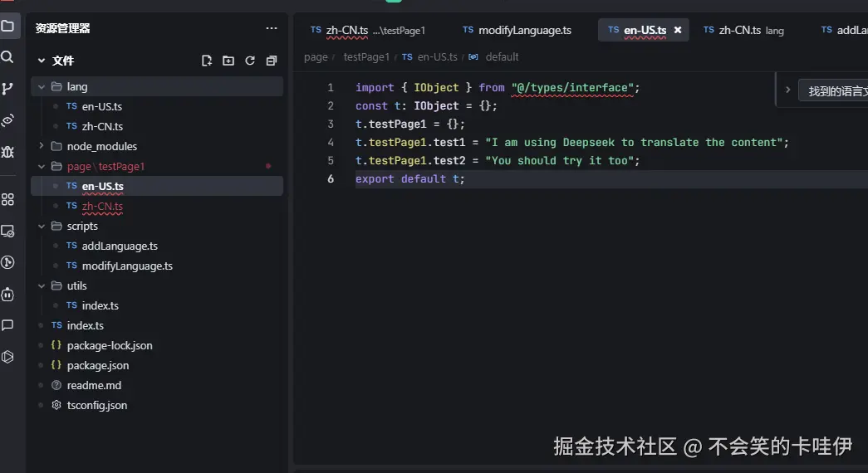This screenshot has height=473, width=868.
Task: Open en-US.ts under lang folder
Action: pyautogui.click(x=157, y=106)
